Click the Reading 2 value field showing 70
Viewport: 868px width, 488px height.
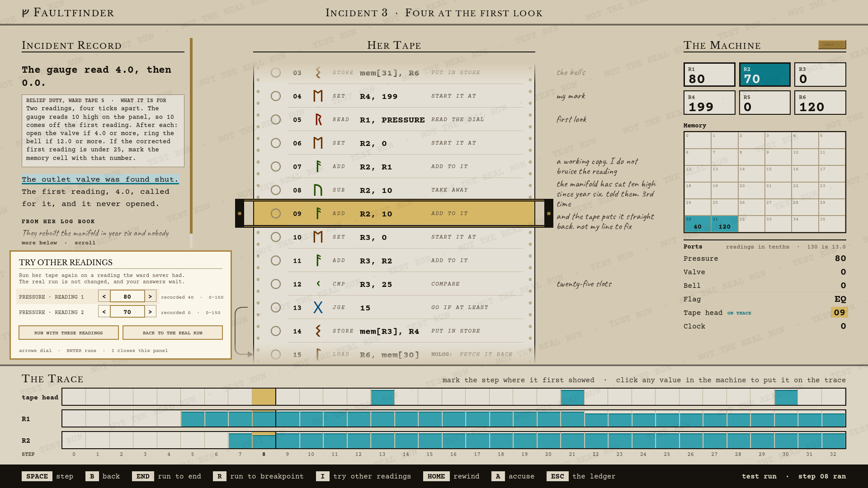tap(127, 312)
